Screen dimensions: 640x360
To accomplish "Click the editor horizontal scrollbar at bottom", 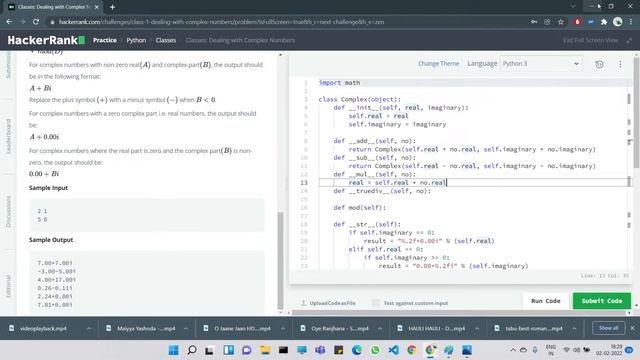I will (459, 313).
